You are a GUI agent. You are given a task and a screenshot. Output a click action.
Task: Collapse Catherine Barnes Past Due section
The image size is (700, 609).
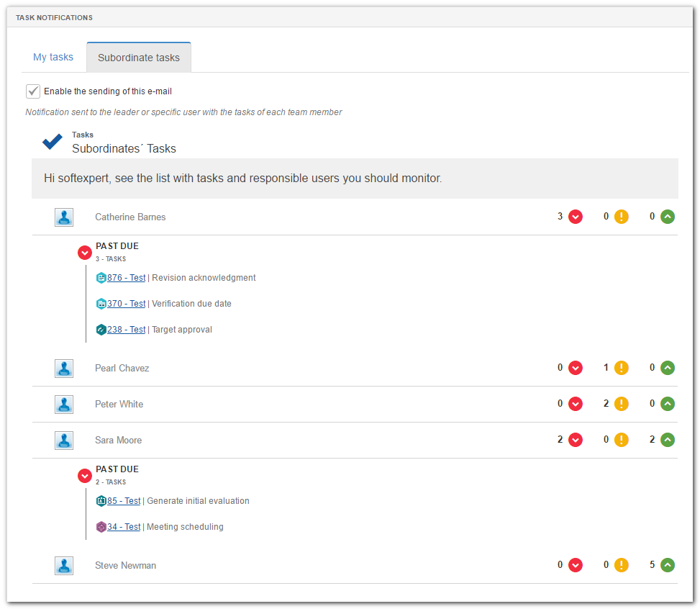coord(85,253)
